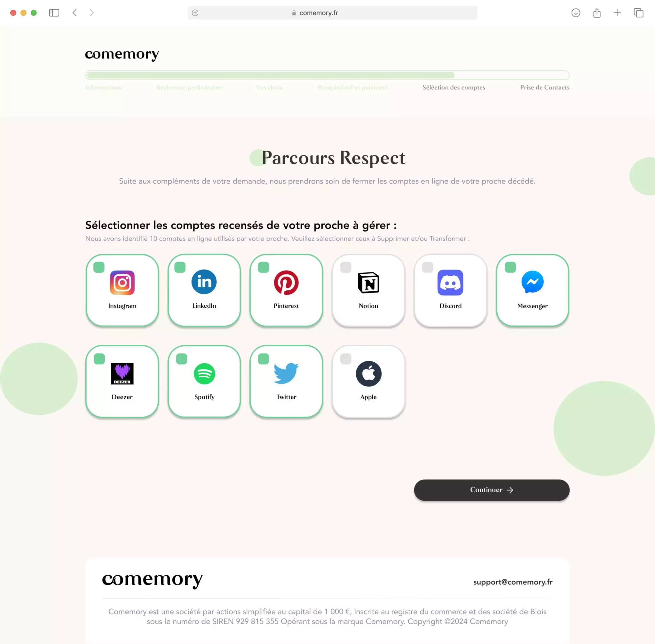Screen dimensions: 655x644
Task: Check the Notion account checkbox
Action: [346, 268]
